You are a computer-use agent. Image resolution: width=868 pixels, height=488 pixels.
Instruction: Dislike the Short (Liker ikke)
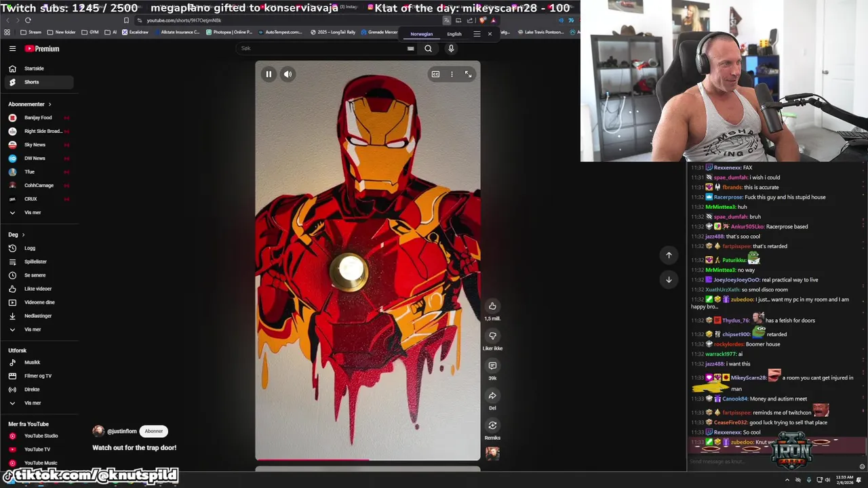click(492, 336)
